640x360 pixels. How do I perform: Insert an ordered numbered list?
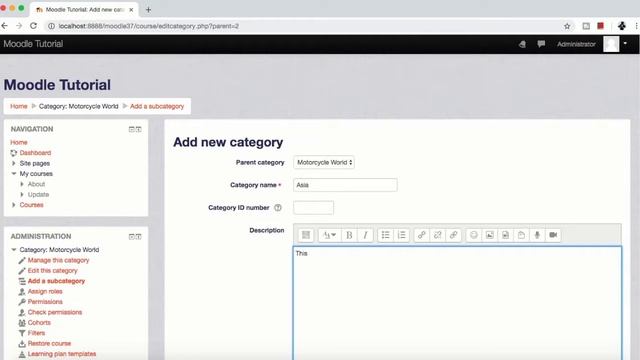point(402,235)
